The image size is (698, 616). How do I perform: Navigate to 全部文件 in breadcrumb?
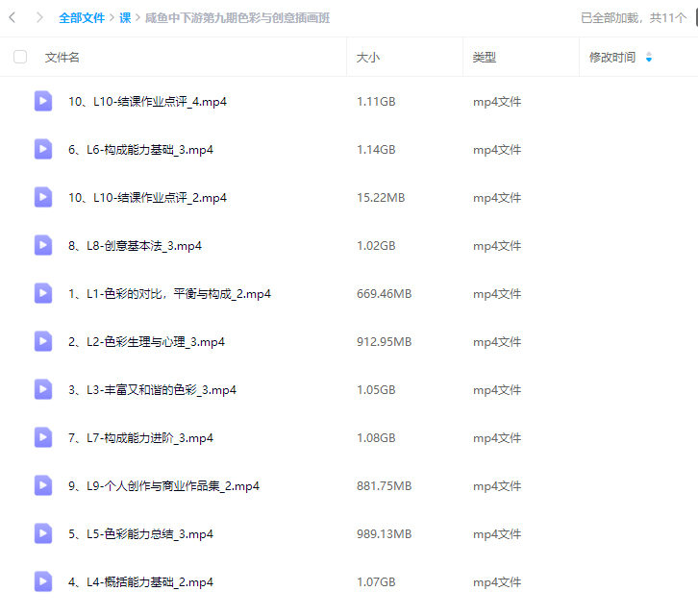click(83, 18)
